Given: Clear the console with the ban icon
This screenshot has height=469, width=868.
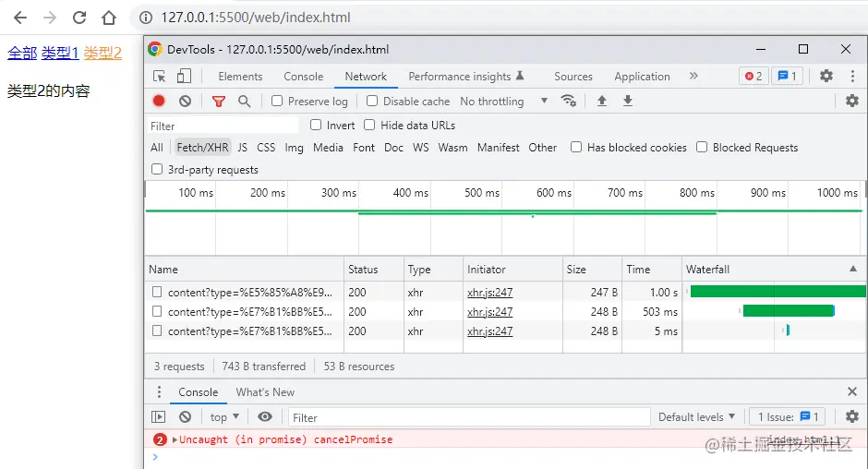Looking at the screenshot, I should tap(185, 417).
